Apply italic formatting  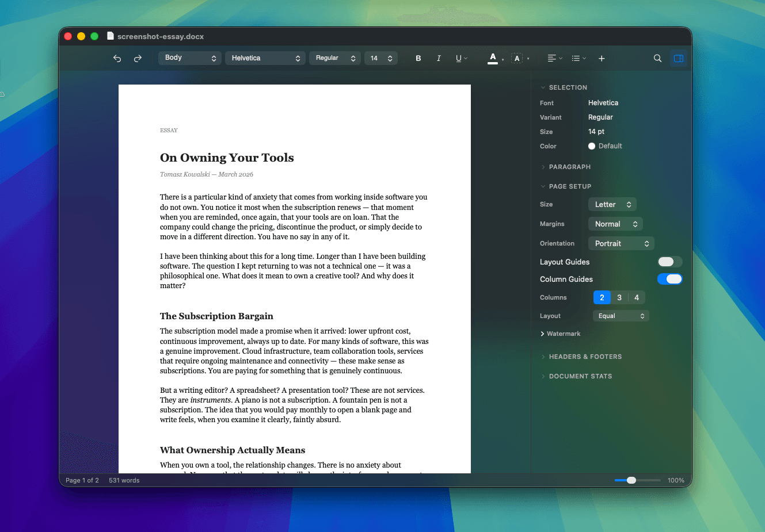[439, 58]
